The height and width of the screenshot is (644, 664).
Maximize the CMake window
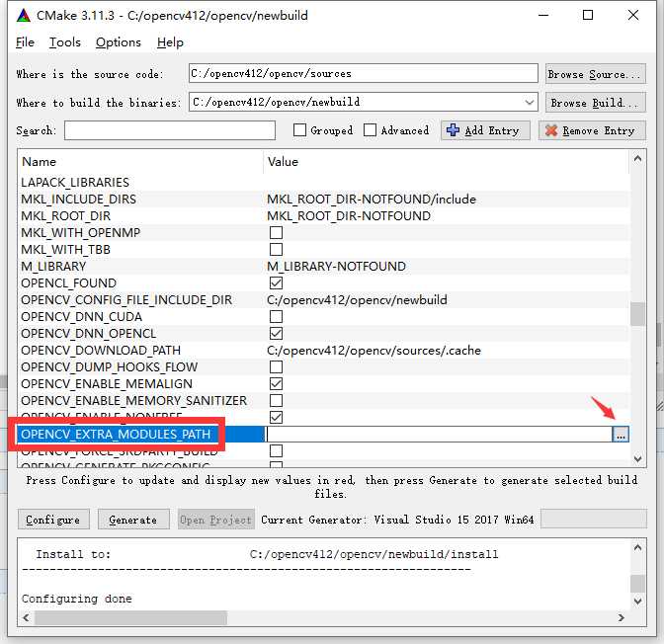[587, 15]
